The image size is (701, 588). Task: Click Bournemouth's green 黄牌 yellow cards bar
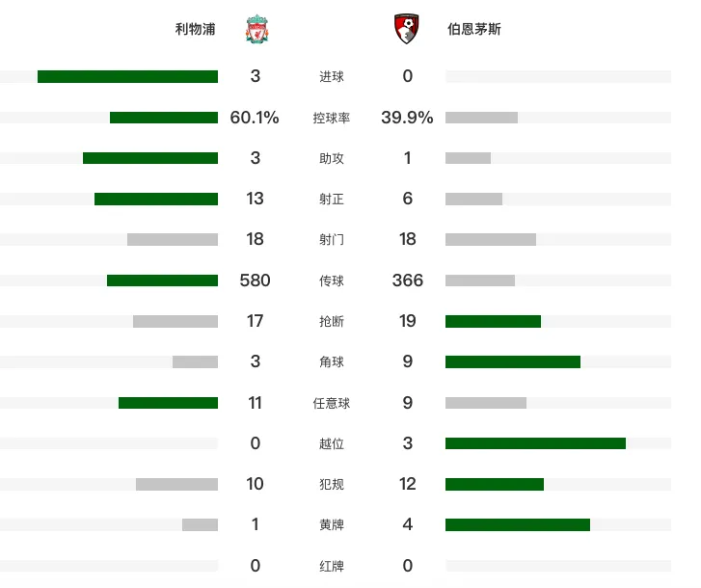click(518, 524)
